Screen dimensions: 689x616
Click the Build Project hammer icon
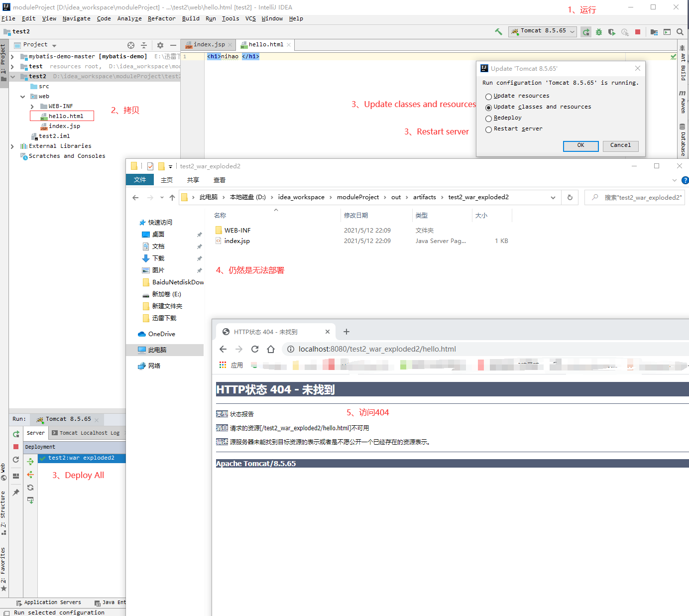498,32
